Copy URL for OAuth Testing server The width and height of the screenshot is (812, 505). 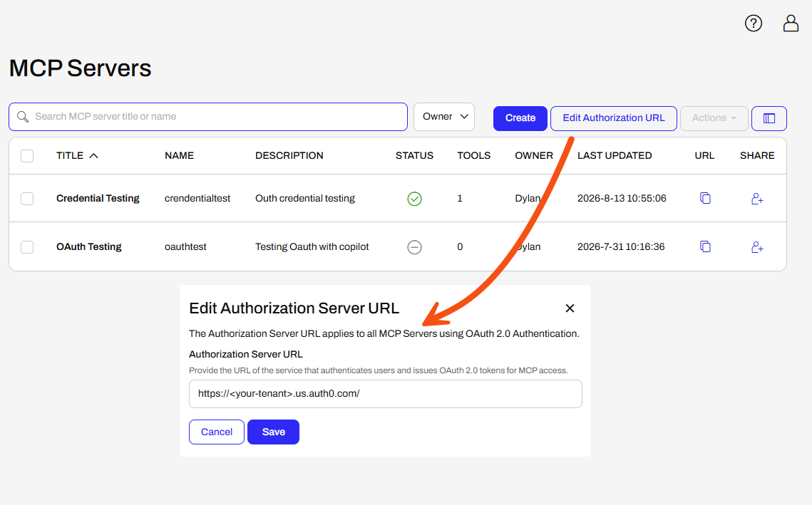(705, 247)
